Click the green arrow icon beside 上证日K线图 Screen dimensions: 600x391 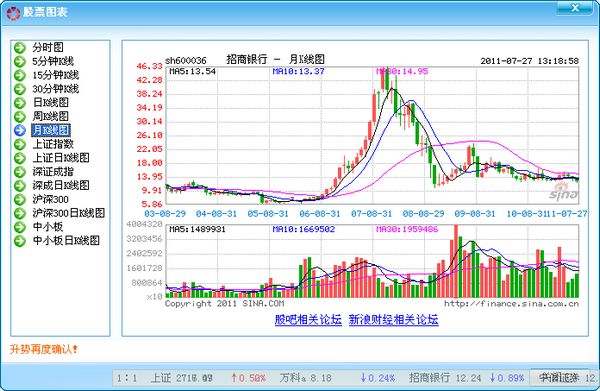coord(20,158)
